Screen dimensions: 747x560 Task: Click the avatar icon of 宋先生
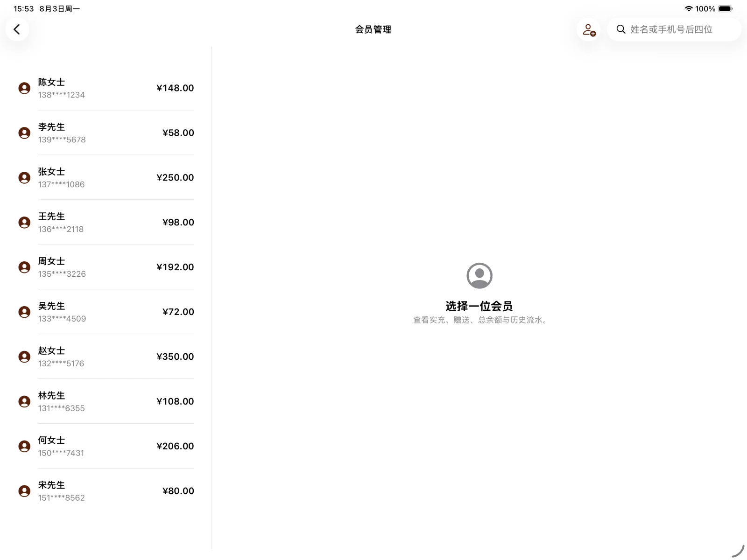click(x=24, y=491)
